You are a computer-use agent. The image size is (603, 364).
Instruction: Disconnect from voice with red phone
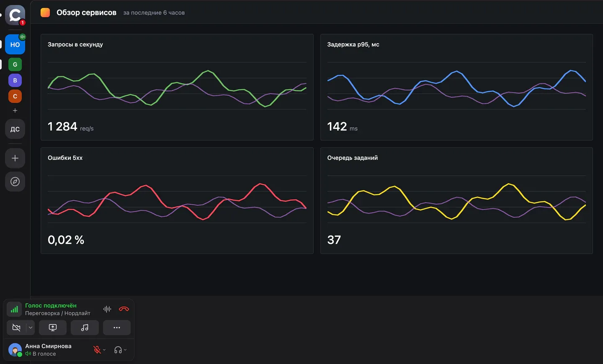(x=124, y=309)
